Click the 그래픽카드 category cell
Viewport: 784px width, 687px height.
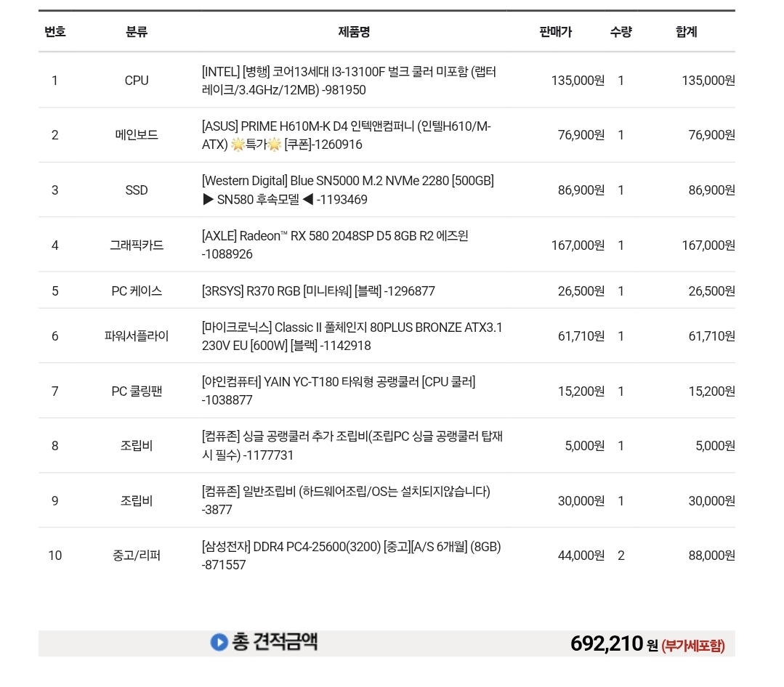(x=137, y=245)
